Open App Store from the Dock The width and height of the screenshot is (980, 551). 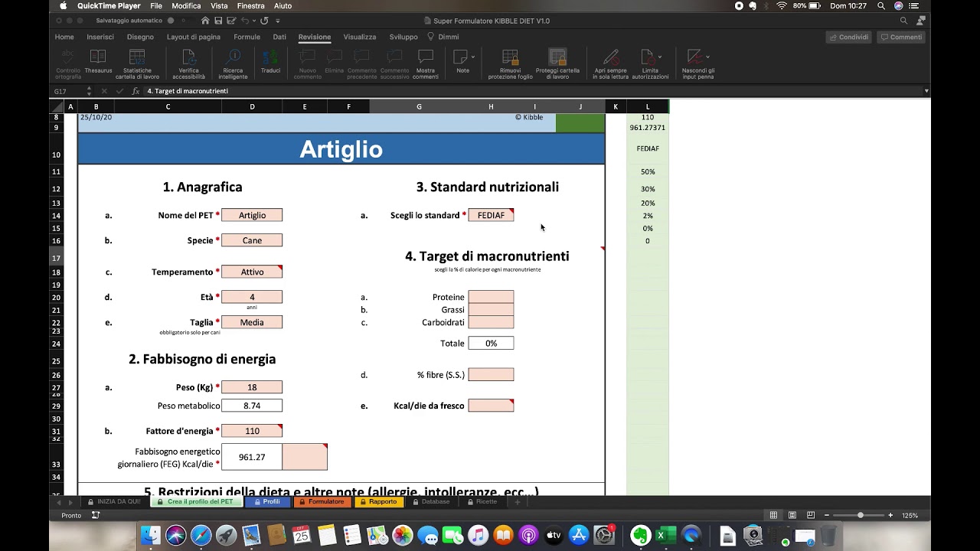pos(579,535)
